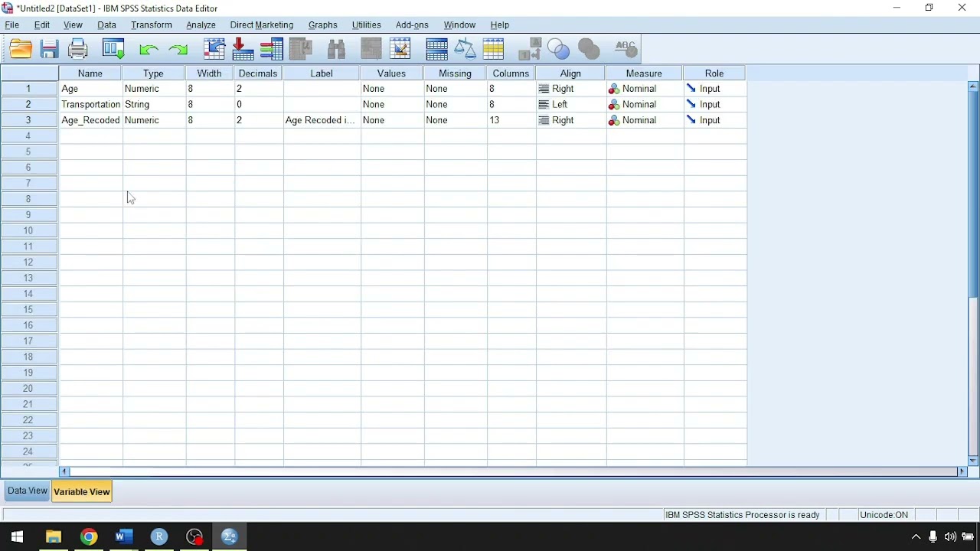
Task: Click the vertical scrollbar down arrow
Action: tap(973, 461)
